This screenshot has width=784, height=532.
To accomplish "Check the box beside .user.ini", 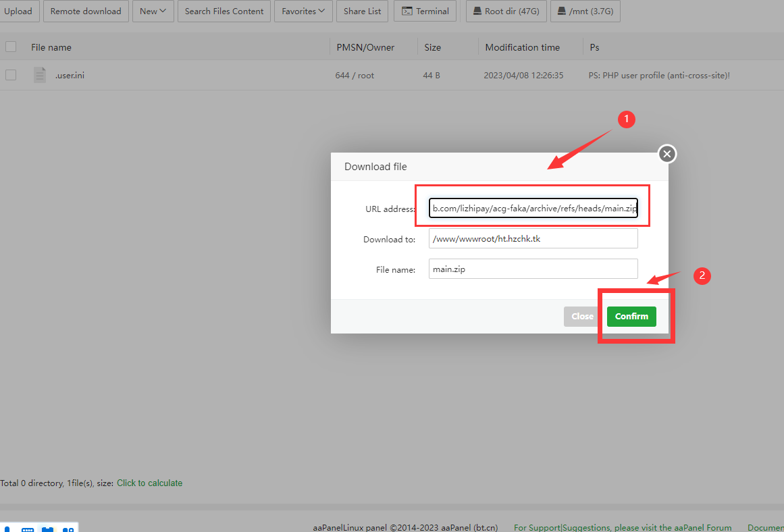I will tap(11, 75).
